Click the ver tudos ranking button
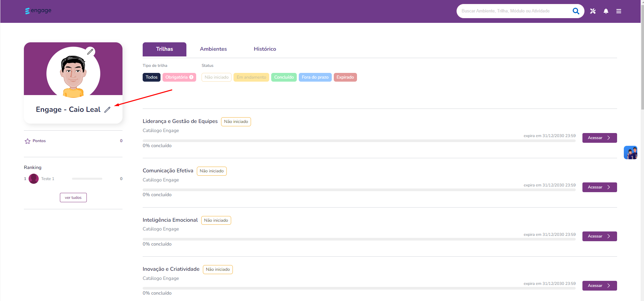This screenshot has width=644, height=301. coord(73,198)
